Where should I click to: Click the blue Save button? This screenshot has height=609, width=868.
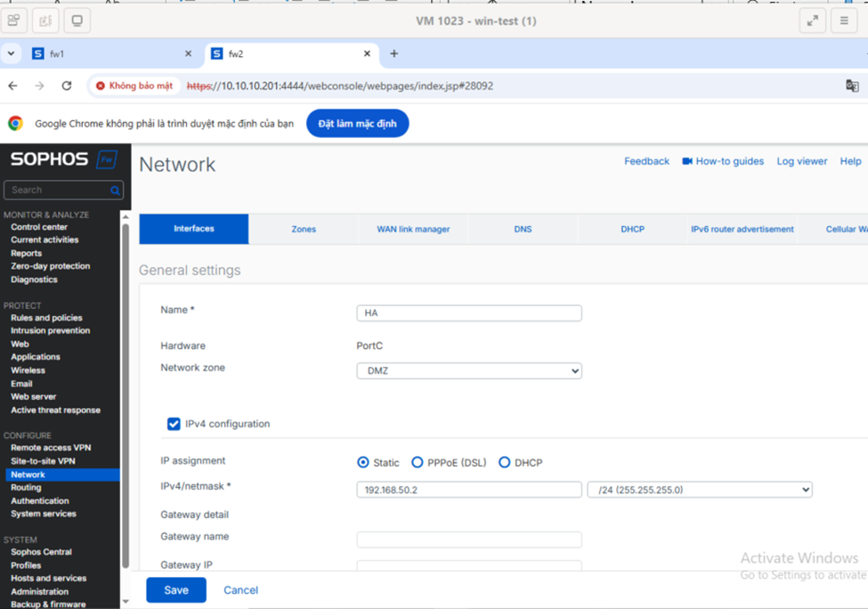pyautogui.click(x=176, y=589)
